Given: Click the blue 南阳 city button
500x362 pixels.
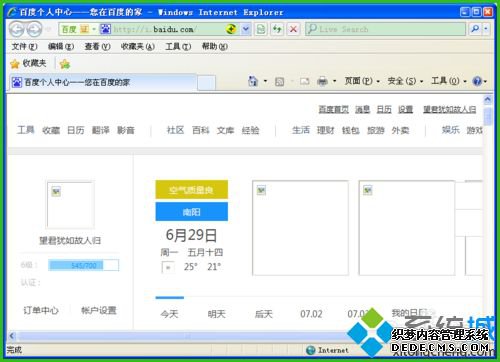Looking at the screenshot, I should [192, 212].
